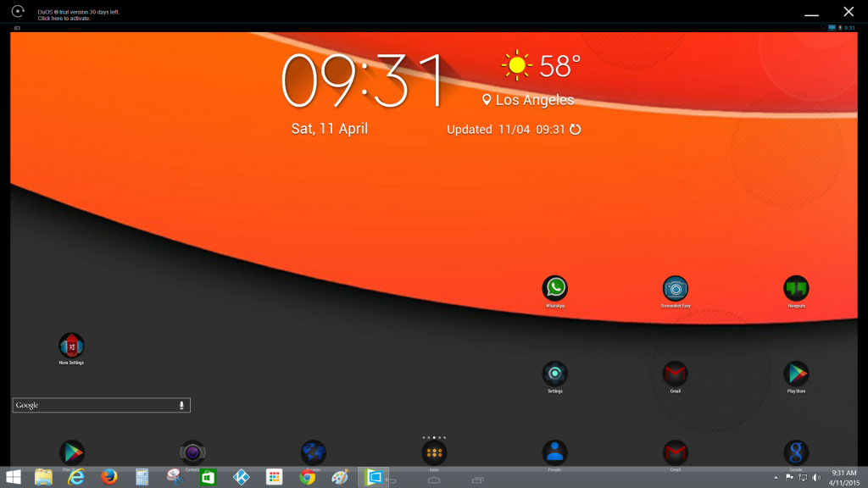The height and width of the screenshot is (488, 868).
Task: Open the Hangouts app
Action: (x=796, y=288)
